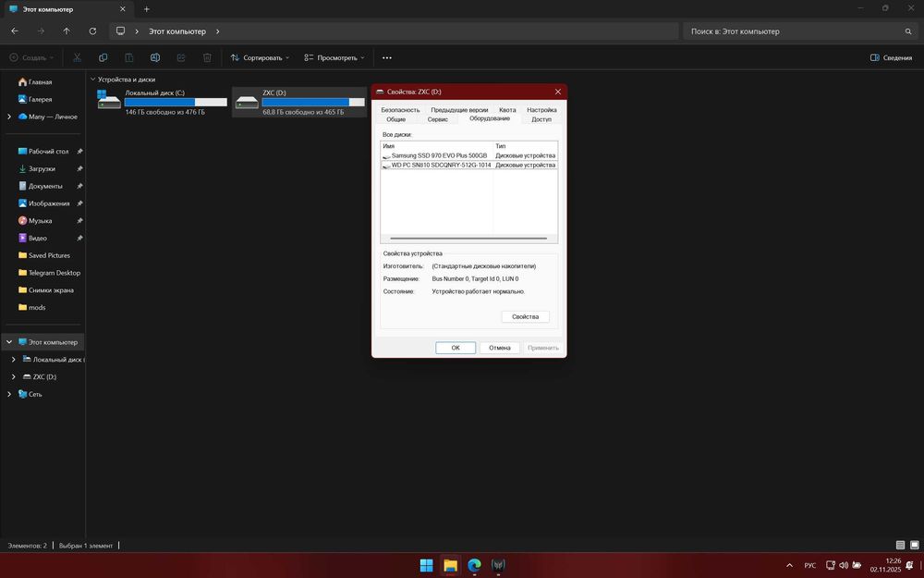This screenshot has width=924, height=578.
Task: Switch to details list view icon
Action: tap(900, 546)
